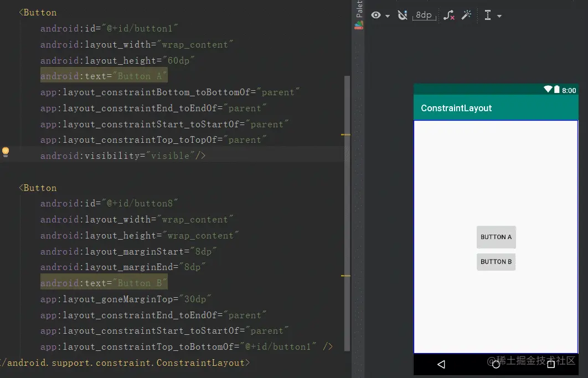
Task: Clear all constraints icon
Action: point(449,15)
